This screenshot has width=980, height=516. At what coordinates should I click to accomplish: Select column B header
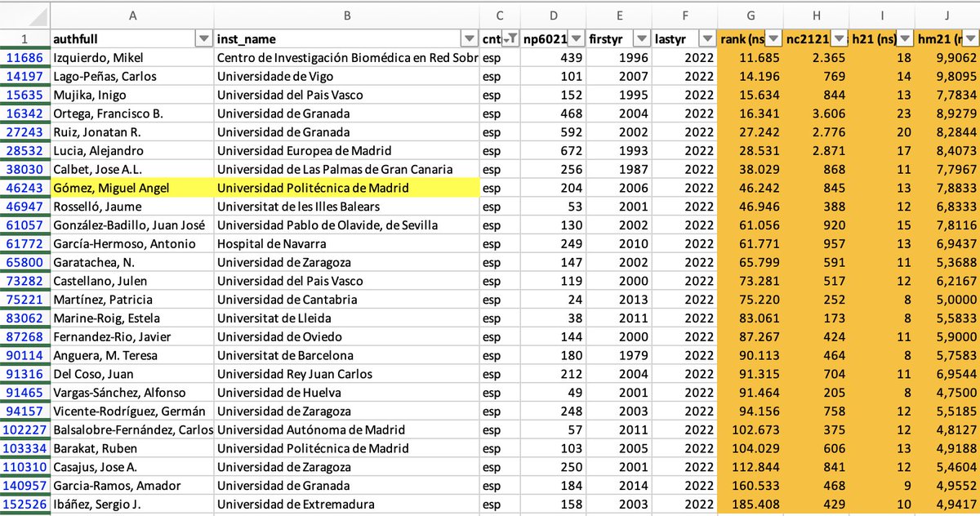pyautogui.click(x=347, y=14)
